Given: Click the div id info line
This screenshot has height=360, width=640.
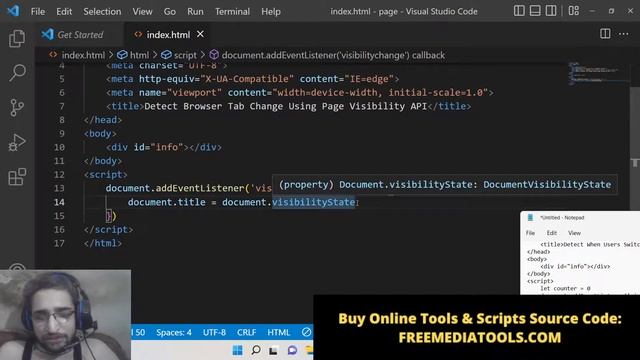Looking at the screenshot, I should 164,147.
